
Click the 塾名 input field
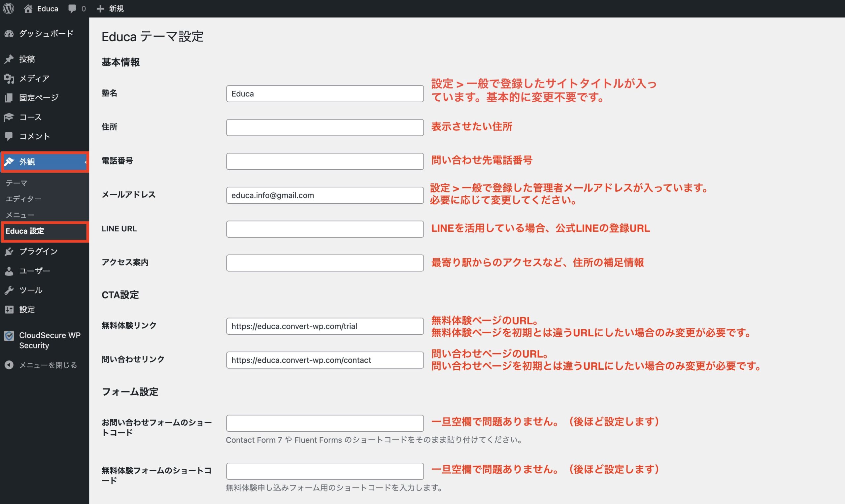point(325,94)
